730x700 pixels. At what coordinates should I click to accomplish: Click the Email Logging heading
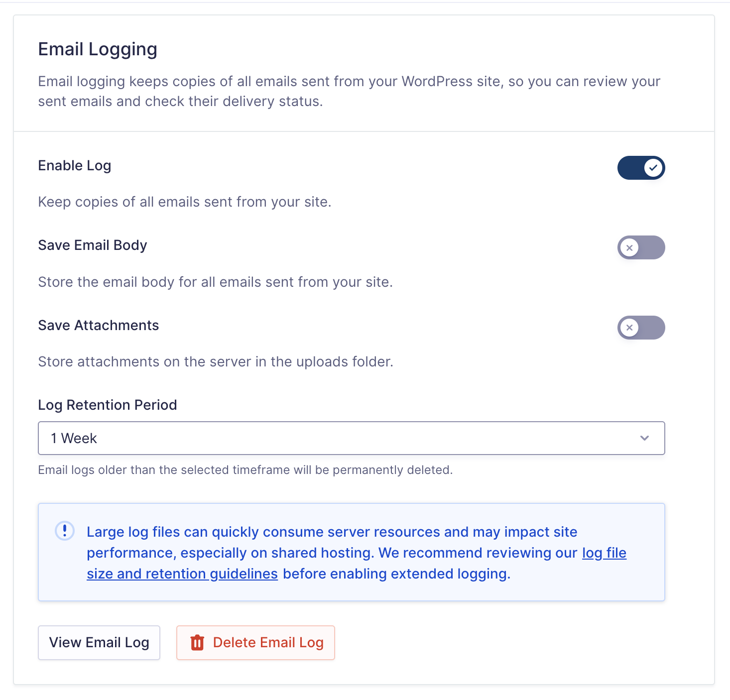[x=98, y=49]
